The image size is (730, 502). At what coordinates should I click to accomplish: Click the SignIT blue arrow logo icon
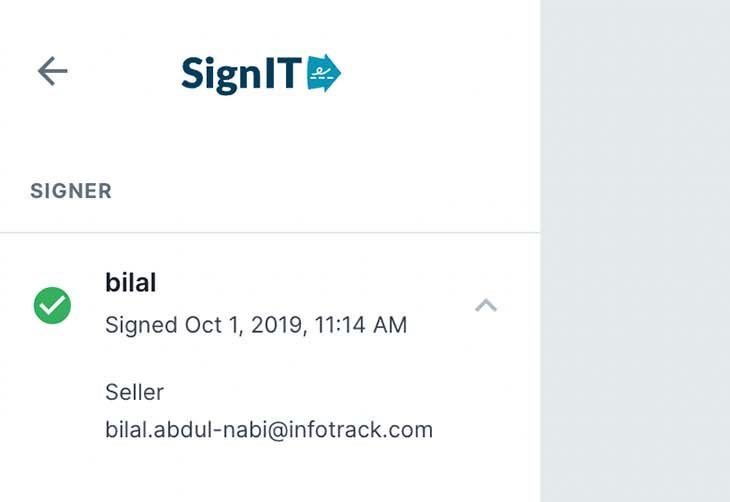[324, 73]
